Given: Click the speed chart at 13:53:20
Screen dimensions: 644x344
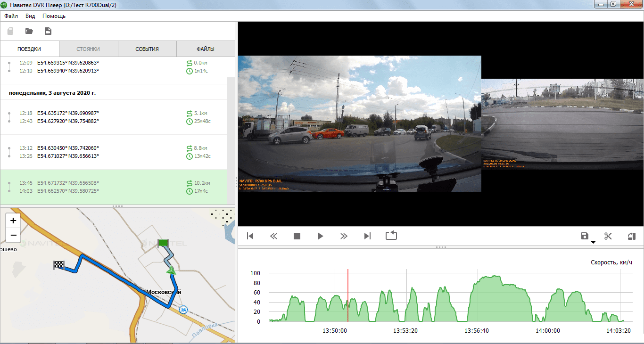Looking at the screenshot, I should [405, 295].
